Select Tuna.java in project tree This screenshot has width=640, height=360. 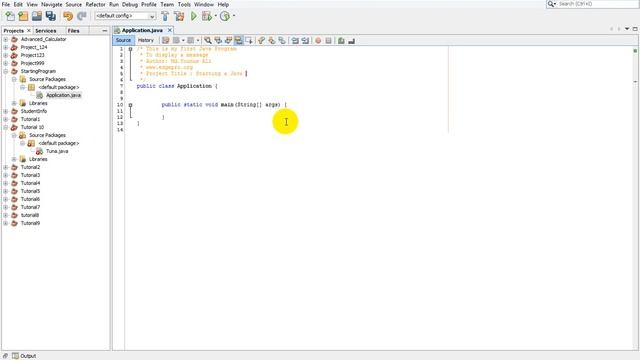click(57, 151)
